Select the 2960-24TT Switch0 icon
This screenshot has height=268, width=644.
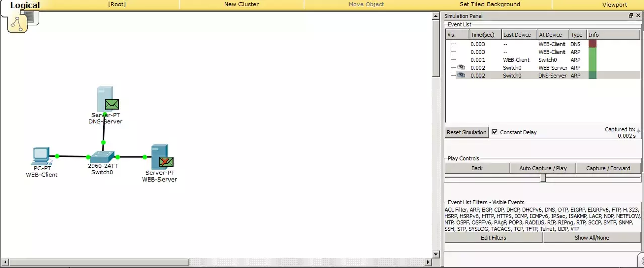coord(103,156)
